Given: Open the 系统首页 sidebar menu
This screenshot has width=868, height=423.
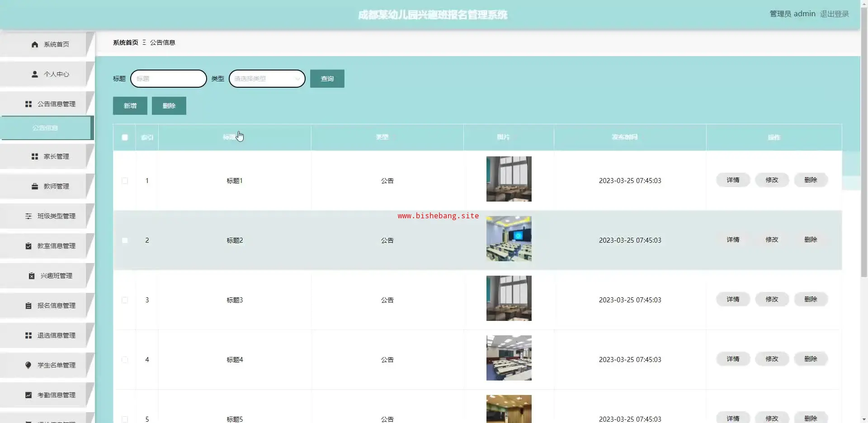Looking at the screenshot, I should coord(47,44).
